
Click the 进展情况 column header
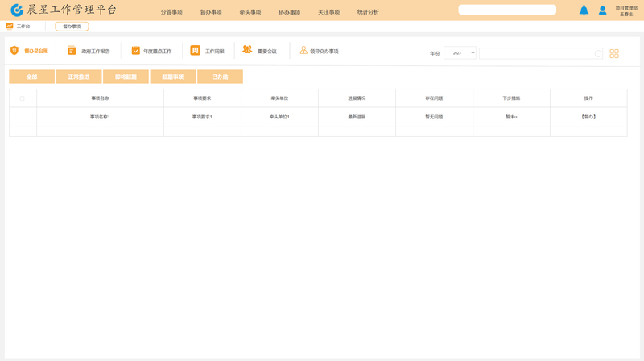(357, 98)
